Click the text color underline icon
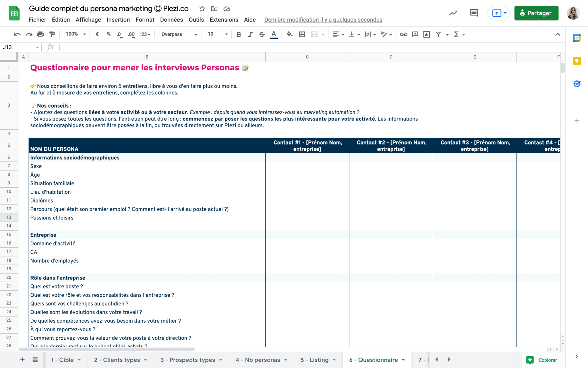 [x=274, y=34]
